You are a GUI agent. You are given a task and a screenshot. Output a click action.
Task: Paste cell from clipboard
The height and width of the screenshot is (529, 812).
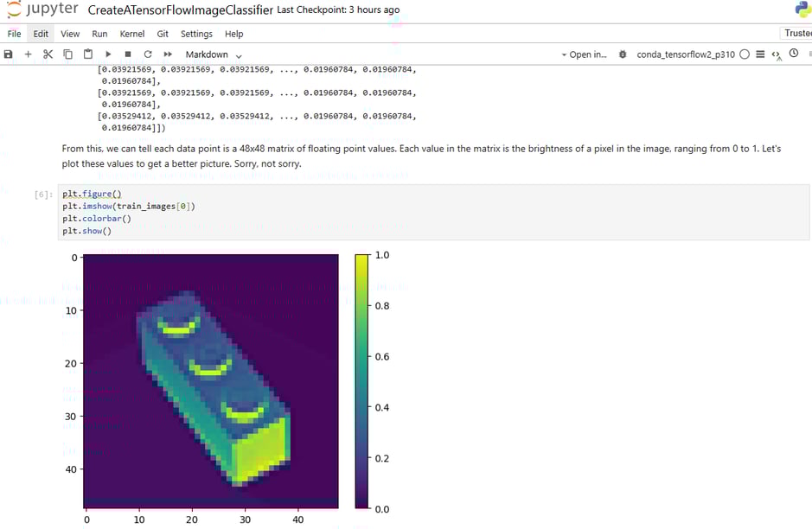pyautogui.click(x=88, y=54)
